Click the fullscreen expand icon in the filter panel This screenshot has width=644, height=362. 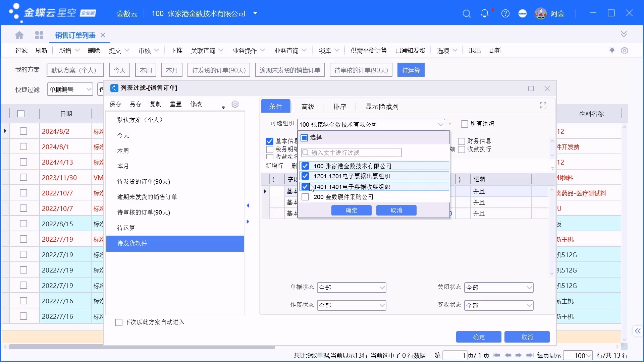543,105
